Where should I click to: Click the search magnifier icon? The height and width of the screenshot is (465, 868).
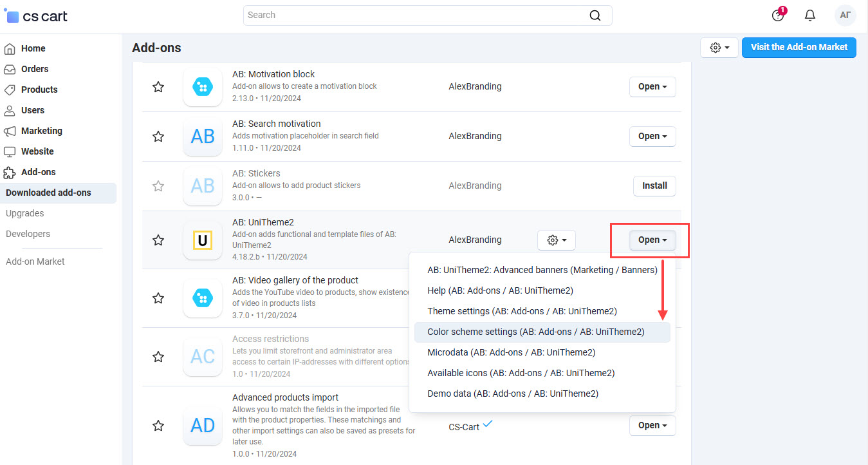click(x=595, y=15)
